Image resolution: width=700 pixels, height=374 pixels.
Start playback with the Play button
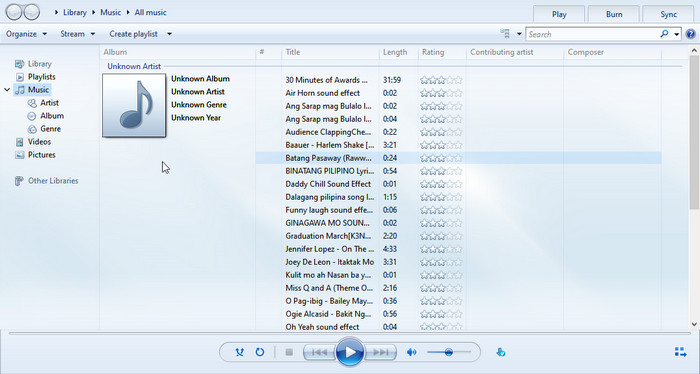click(350, 352)
